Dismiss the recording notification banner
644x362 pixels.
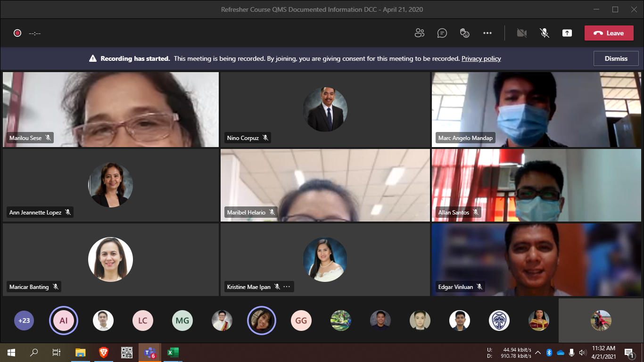tap(616, 58)
